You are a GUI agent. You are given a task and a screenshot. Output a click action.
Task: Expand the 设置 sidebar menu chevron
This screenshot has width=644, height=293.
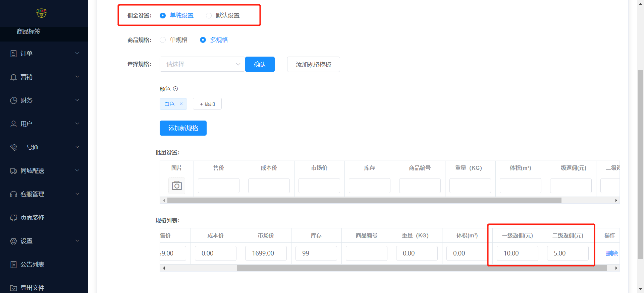point(77,241)
